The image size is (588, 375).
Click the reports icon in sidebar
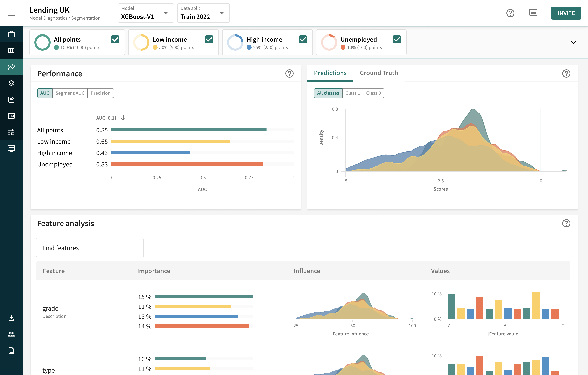tap(12, 99)
